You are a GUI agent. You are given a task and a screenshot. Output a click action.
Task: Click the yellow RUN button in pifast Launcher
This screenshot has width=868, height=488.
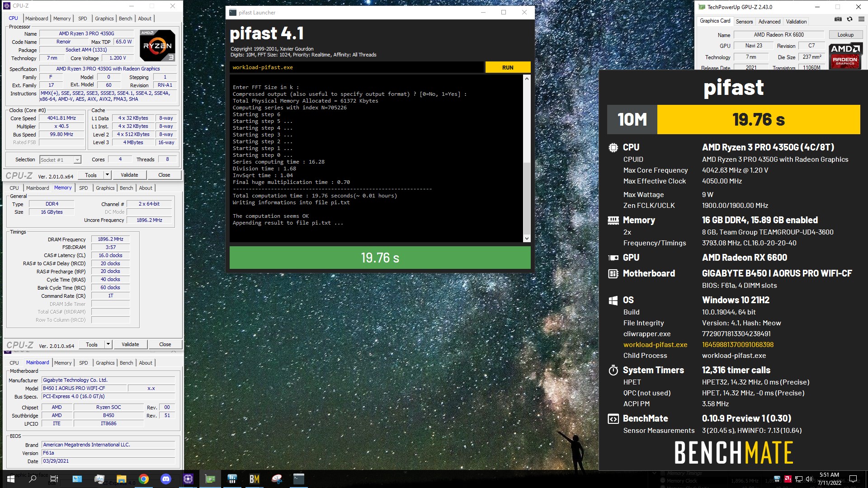(x=508, y=67)
